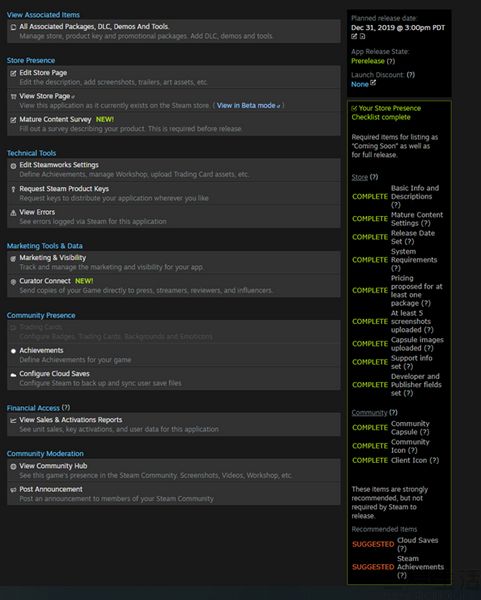Viewport: 481px width, 600px height.
Task: Click the help mark beside Financial Access
Action: point(66,407)
